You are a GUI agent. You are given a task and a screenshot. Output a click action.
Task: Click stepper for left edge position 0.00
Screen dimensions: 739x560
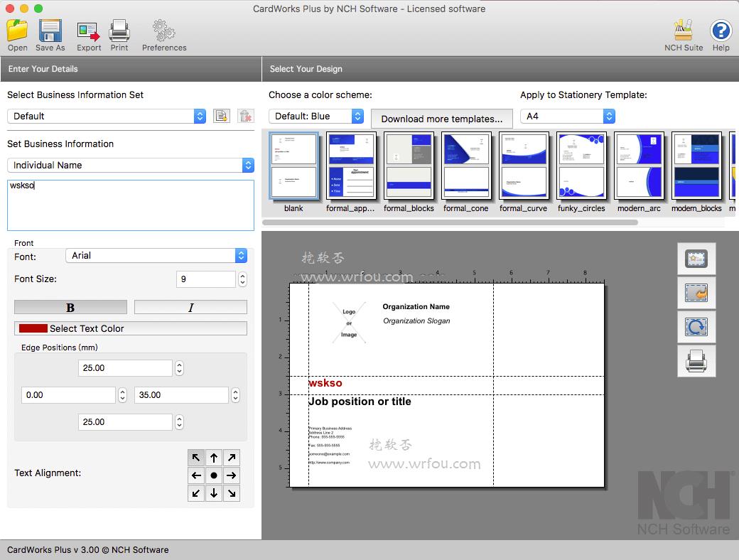click(122, 395)
